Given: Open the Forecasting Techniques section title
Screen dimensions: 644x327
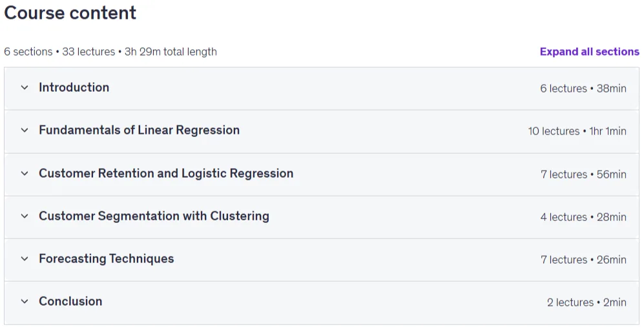Looking at the screenshot, I should tap(107, 258).
